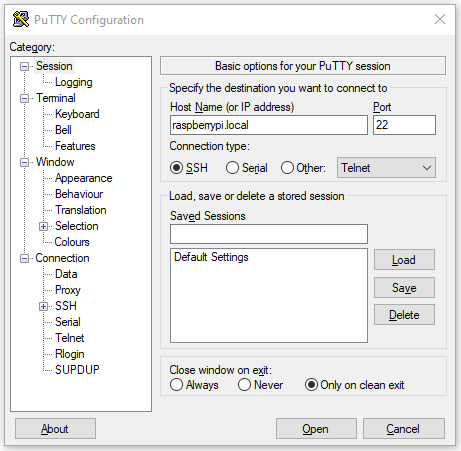This screenshot has height=451, width=461.
Task: Collapse the Connection tree node
Action: (24, 258)
